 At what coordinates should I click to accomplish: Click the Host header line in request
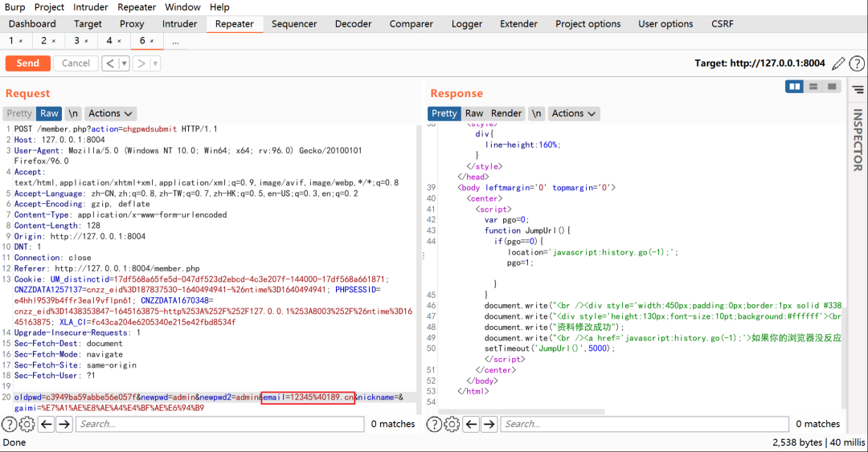point(59,140)
